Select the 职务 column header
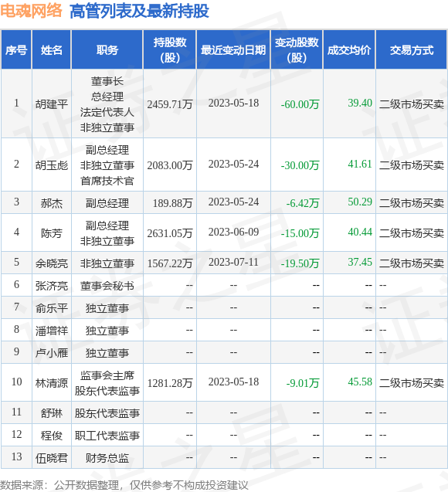This screenshot has height=492, width=448. click(x=107, y=50)
